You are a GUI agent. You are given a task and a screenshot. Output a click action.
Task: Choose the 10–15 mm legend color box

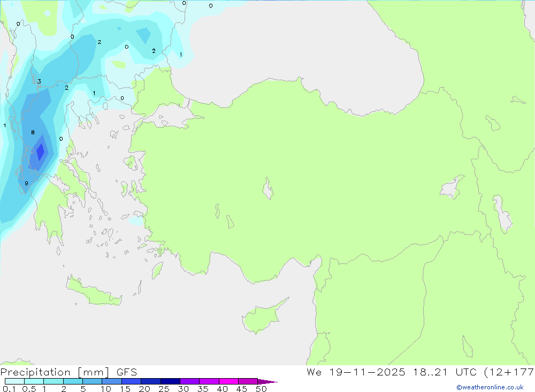click(112, 381)
